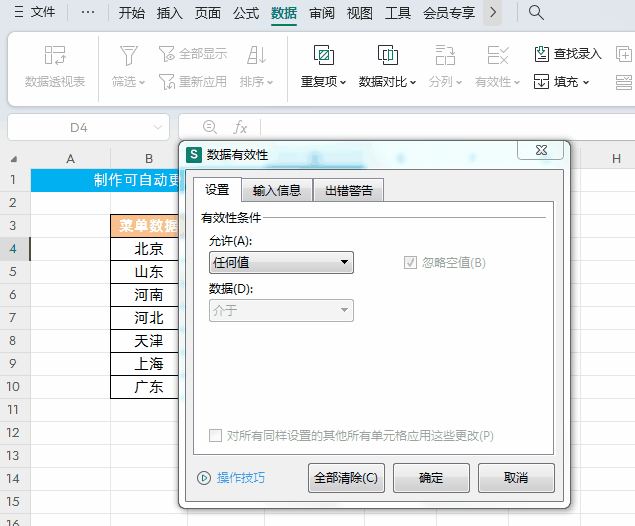Toggle 忽略空值(B) checkbox
Viewport: 635px width, 526px height.
coord(410,262)
